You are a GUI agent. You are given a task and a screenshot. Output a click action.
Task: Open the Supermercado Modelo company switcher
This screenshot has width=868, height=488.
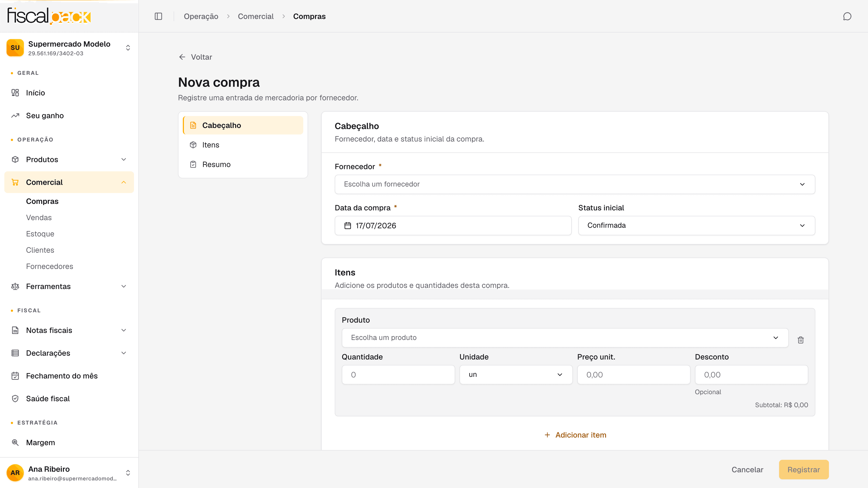coord(69,48)
